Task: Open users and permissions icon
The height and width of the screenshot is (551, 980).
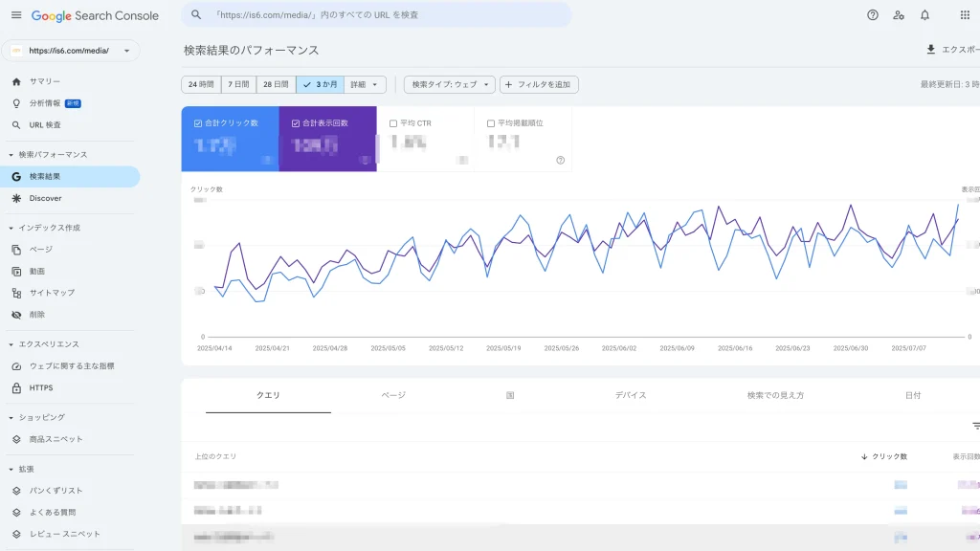Action: point(899,15)
